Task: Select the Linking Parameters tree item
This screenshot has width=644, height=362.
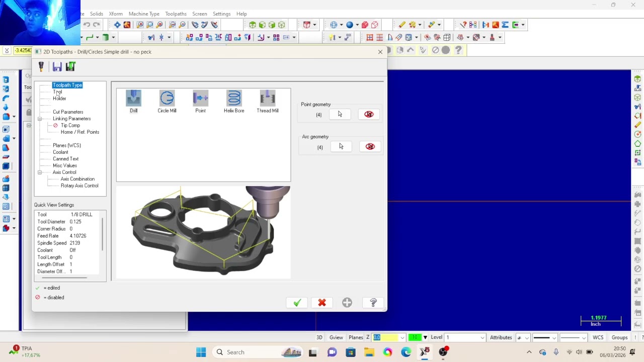Action: pyautogui.click(x=71, y=119)
